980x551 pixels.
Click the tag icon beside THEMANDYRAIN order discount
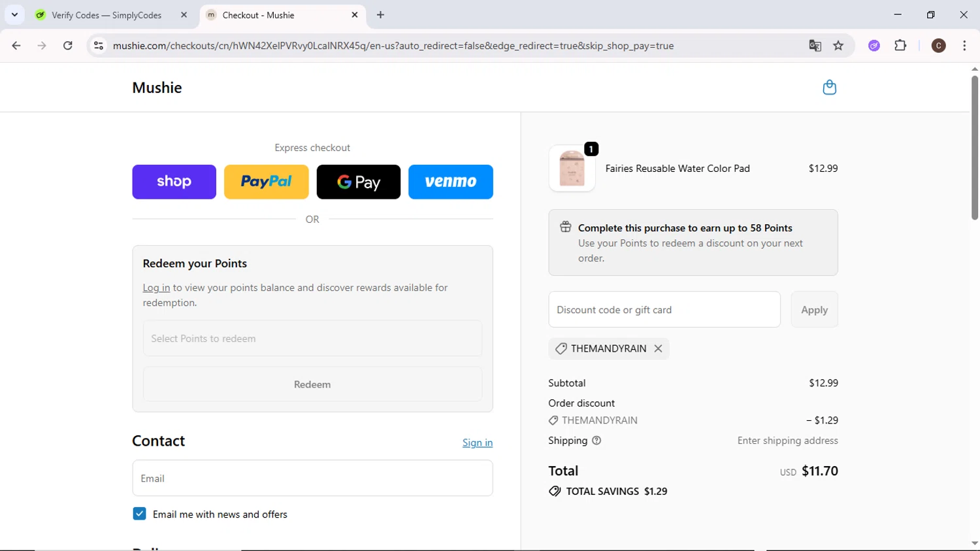553,420
